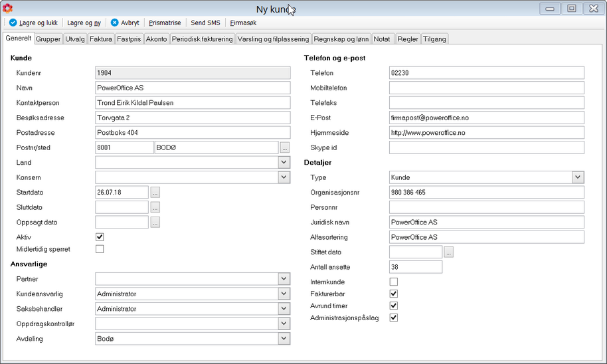Open the Faktura tab
The height and width of the screenshot is (364, 607).
tap(101, 39)
